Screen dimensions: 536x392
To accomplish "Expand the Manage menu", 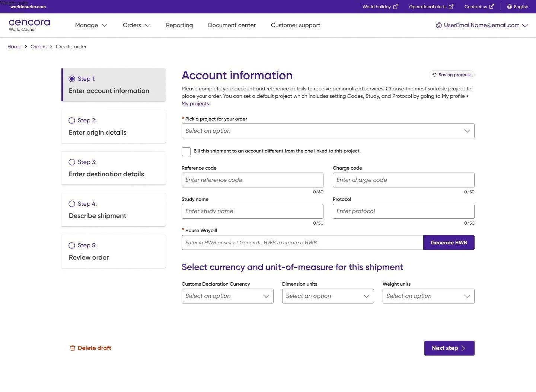I will click(x=91, y=25).
